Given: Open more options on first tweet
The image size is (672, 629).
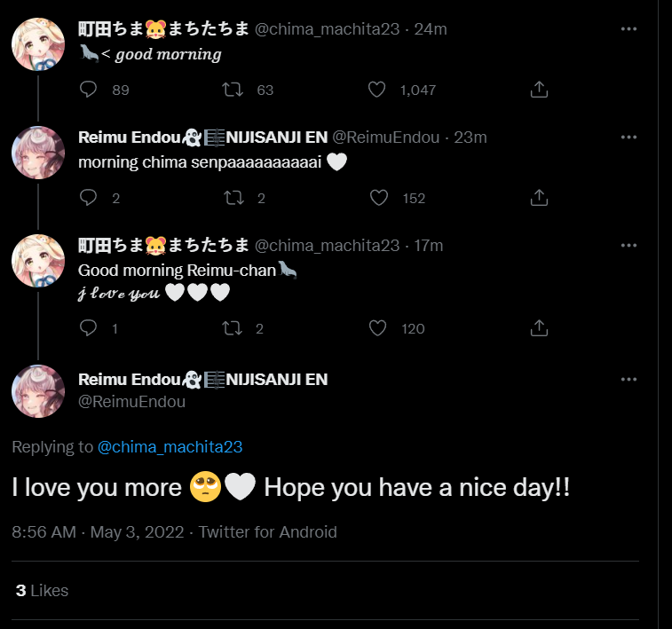Looking at the screenshot, I should pos(629,29).
